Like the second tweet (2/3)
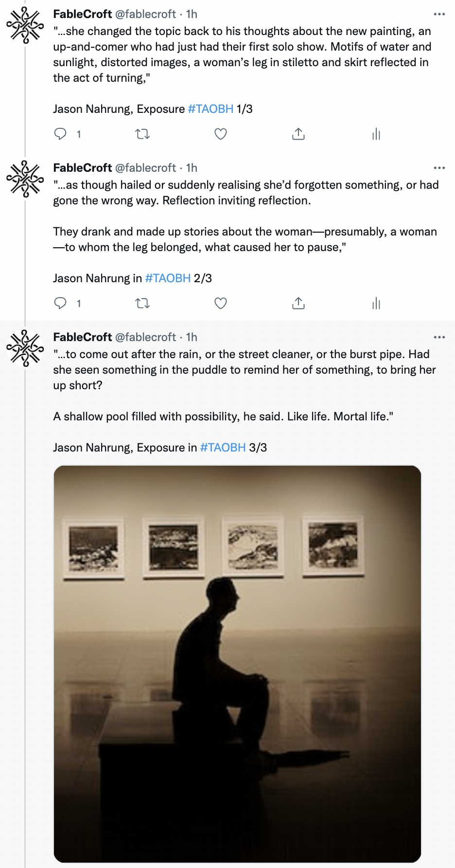 tap(221, 303)
